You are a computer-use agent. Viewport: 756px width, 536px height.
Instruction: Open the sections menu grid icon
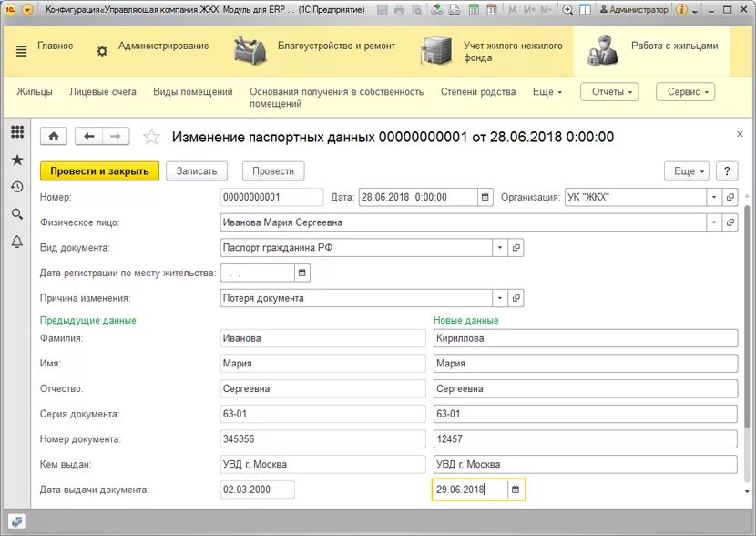click(16, 133)
